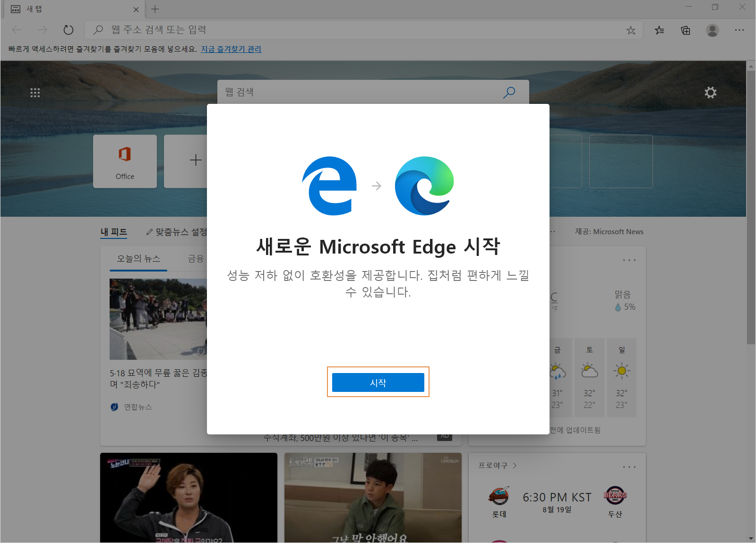Open the Settings and more menu

point(739,30)
